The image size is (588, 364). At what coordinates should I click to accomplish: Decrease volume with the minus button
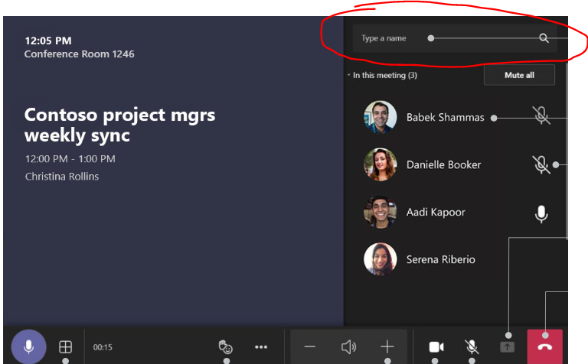pyautogui.click(x=310, y=346)
